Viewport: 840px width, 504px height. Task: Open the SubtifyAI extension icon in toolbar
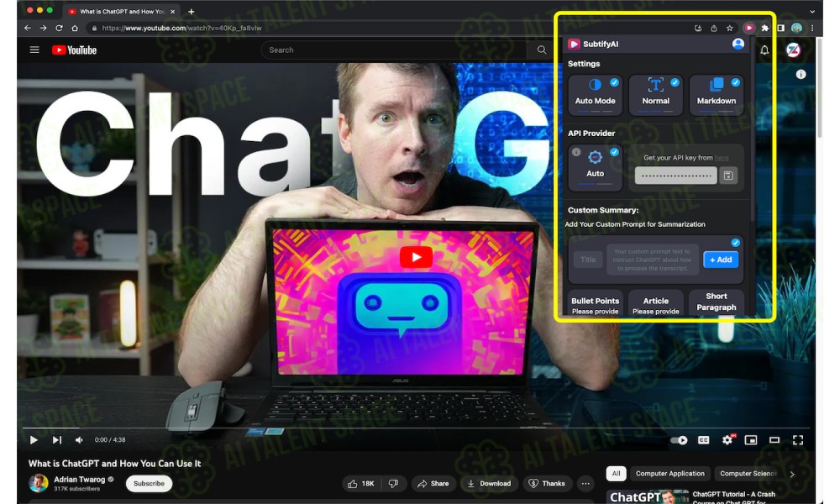coord(749,28)
